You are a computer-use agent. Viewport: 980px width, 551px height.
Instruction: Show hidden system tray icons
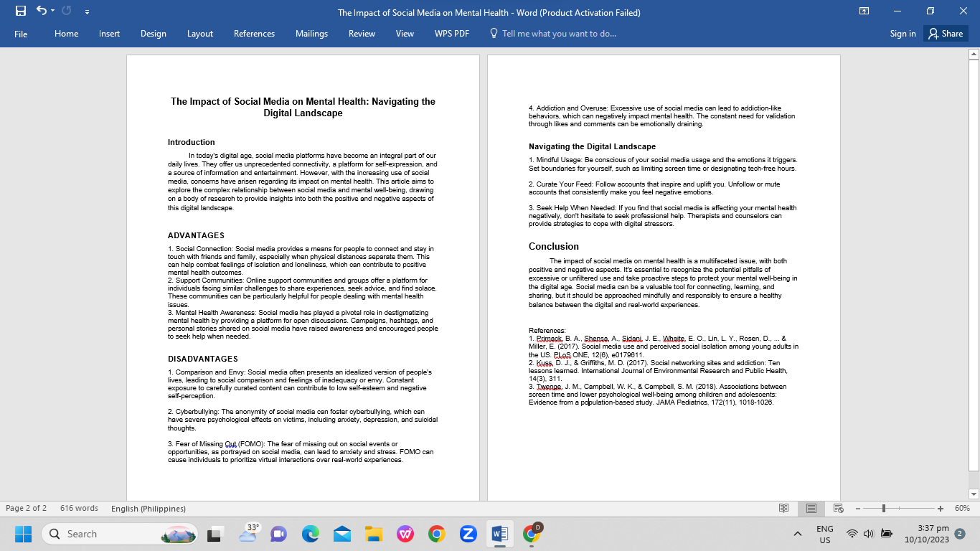pos(797,534)
